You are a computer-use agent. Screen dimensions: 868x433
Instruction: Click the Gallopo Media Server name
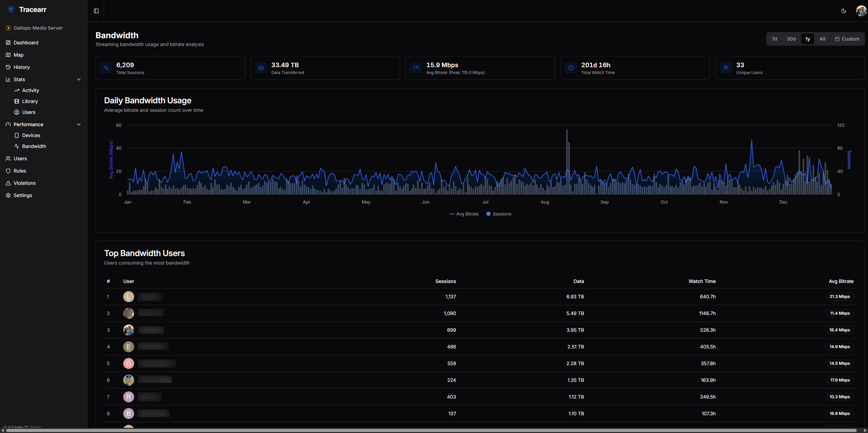click(x=38, y=28)
